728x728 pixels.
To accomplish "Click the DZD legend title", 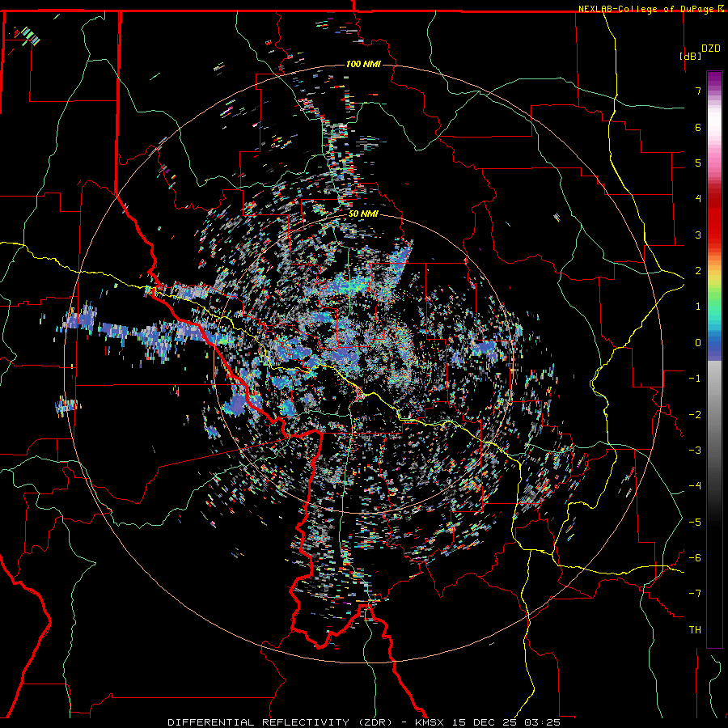I will click(711, 49).
